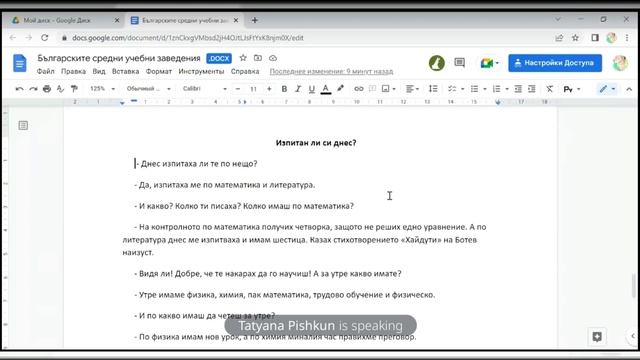Check the cloud document status icon
Screen dimensions: 640x360
pos(273,58)
